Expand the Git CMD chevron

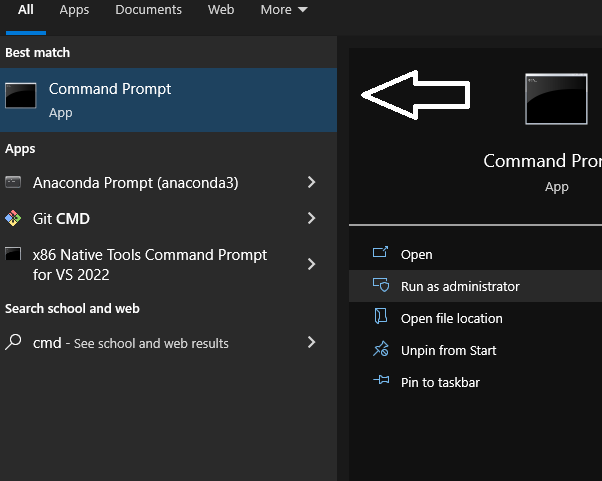click(x=311, y=218)
